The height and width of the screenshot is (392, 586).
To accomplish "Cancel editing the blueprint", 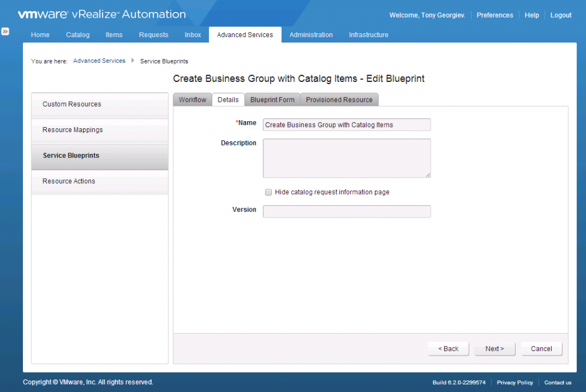I will pyautogui.click(x=541, y=349).
